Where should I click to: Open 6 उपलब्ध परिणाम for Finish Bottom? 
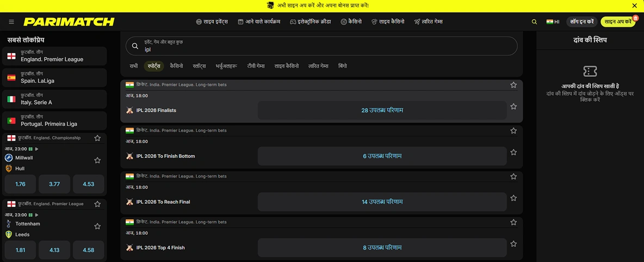tap(382, 156)
